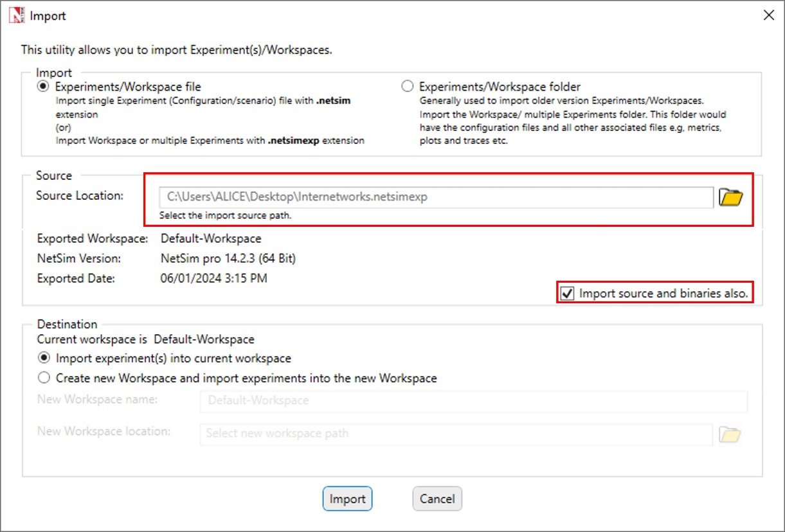
Task: Click the greyed-out new workspace location folder icon
Action: tap(730, 434)
